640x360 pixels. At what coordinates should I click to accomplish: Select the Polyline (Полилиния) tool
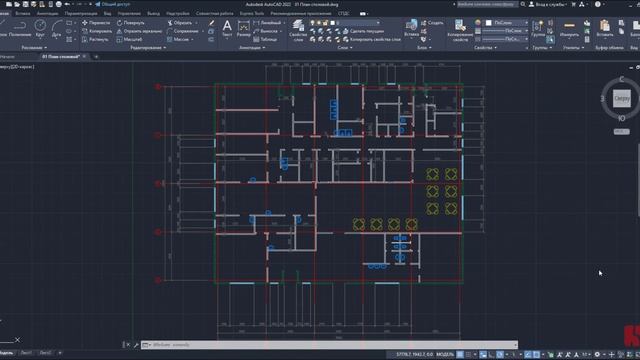20,28
